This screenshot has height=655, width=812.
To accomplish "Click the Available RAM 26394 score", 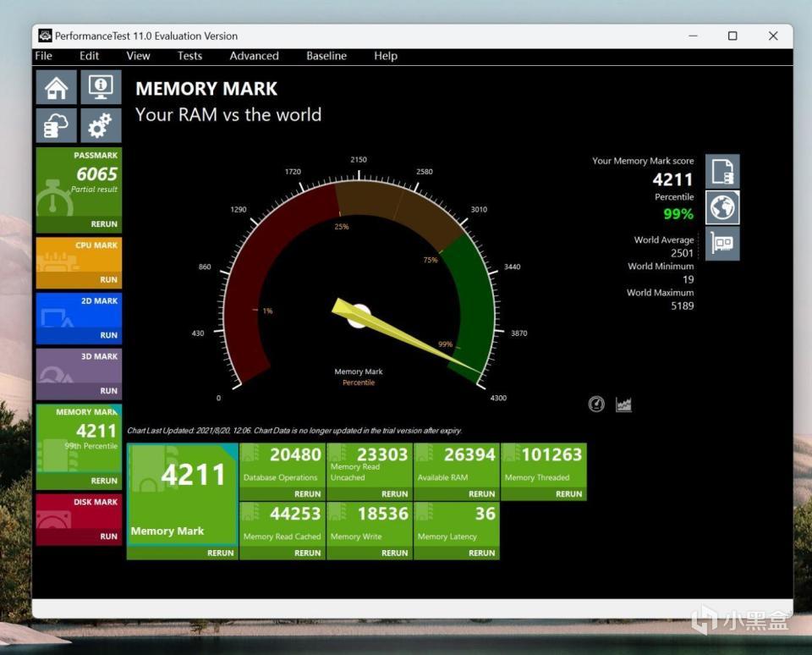I will pyautogui.click(x=469, y=454).
